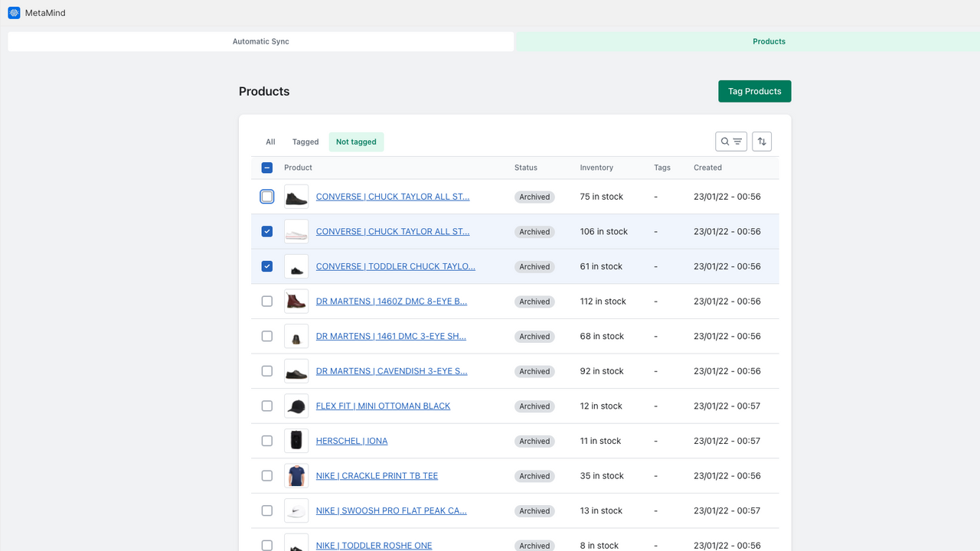Click the Herschel Iona bag thumbnail

tap(296, 440)
